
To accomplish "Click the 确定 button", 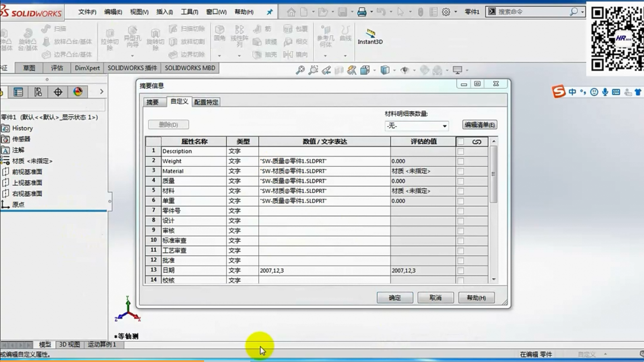I will [395, 298].
